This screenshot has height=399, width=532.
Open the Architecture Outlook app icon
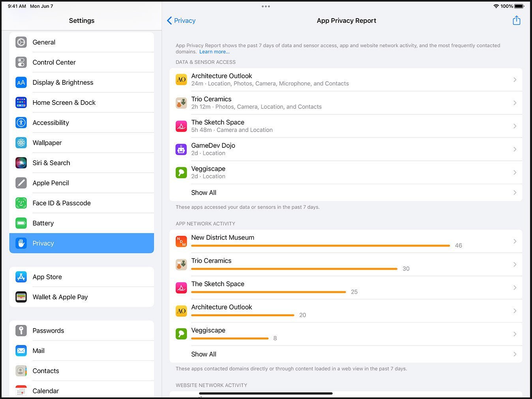click(181, 79)
